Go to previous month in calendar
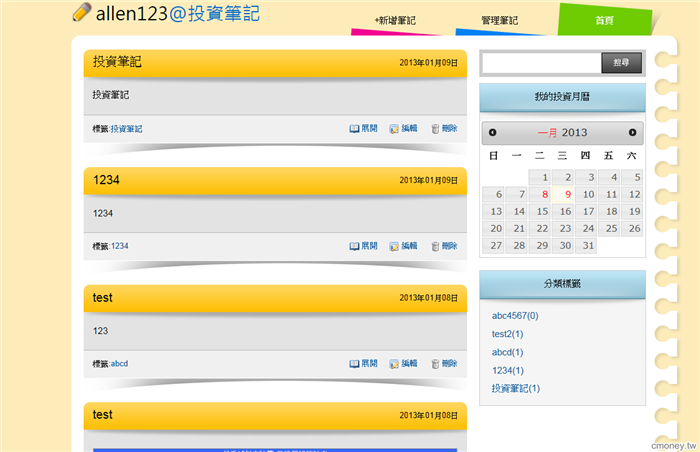This screenshot has width=700, height=452. pyautogui.click(x=493, y=133)
